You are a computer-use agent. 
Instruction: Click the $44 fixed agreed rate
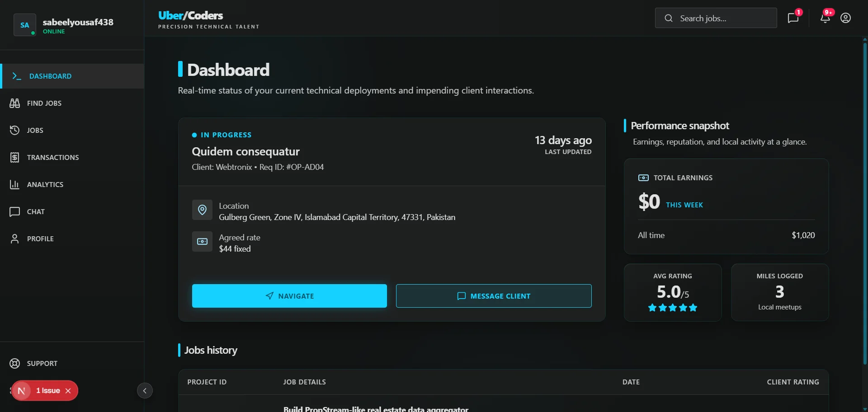(235, 249)
